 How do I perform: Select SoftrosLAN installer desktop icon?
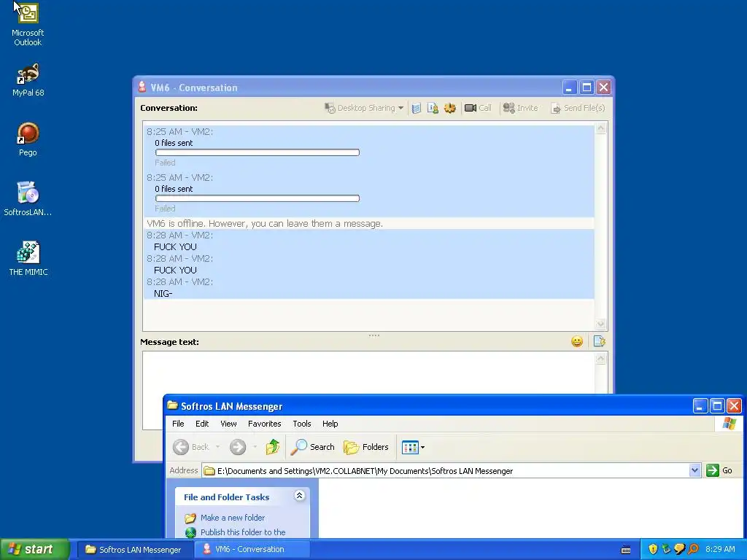pos(28,199)
